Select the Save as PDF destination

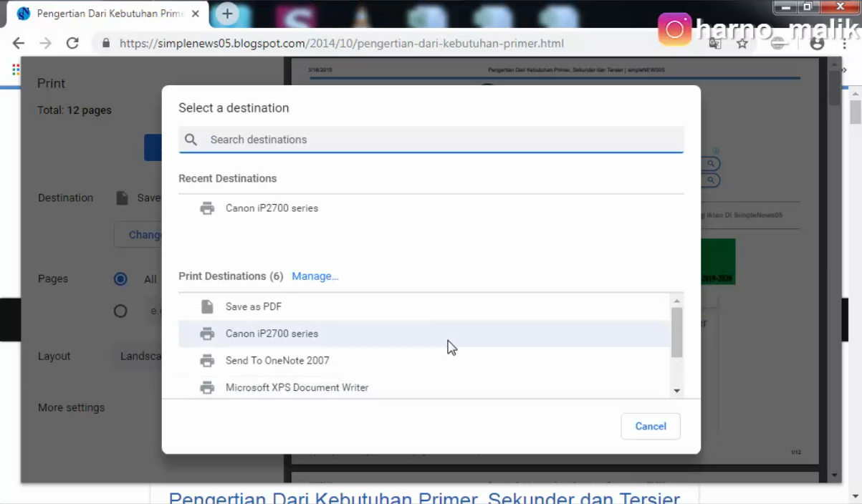[254, 306]
